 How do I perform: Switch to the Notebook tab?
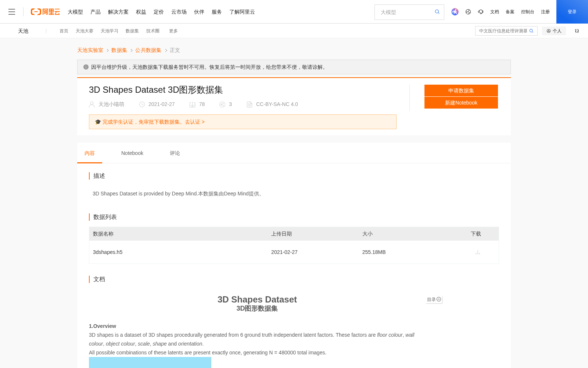click(x=132, y=153)
